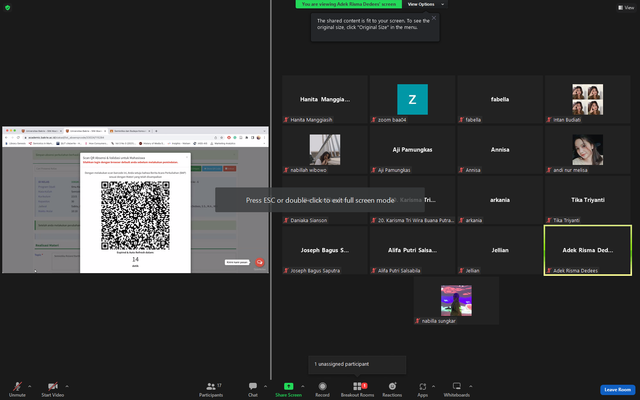This screenshot has width=640, height=400.
Task: Expand share options arrow beside Share Screen
Action: (302, 386)
